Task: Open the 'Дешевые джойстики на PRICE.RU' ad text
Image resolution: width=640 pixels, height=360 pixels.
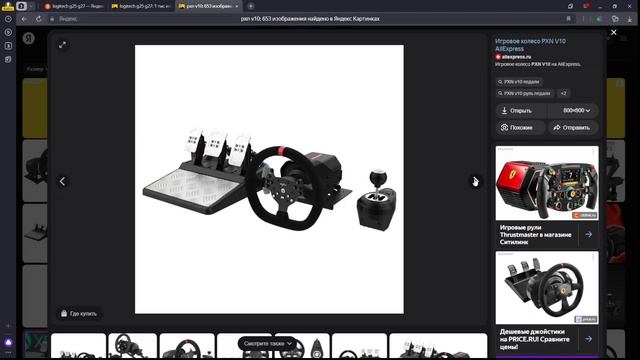Action: [534, 339]
